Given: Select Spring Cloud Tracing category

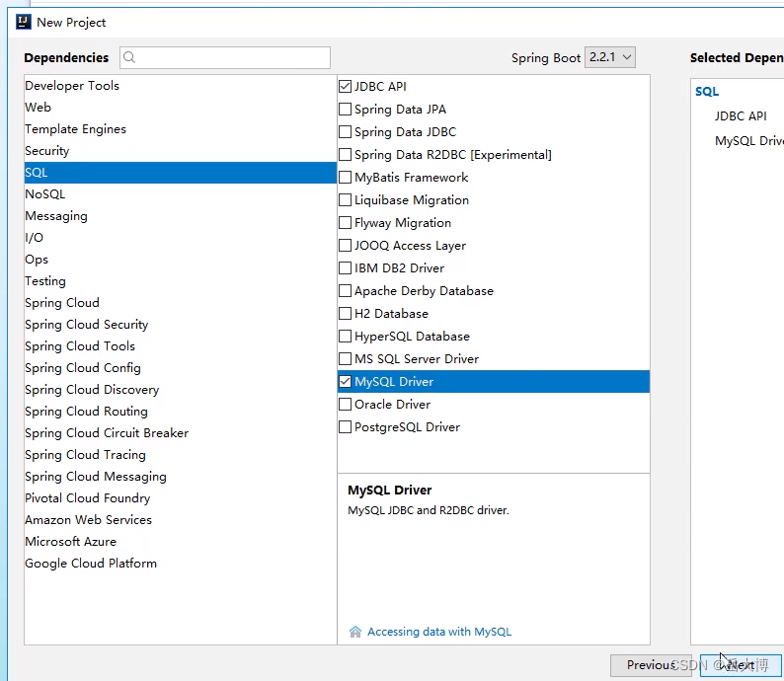Looking at the screenshot, I should [x=180, y=455].
